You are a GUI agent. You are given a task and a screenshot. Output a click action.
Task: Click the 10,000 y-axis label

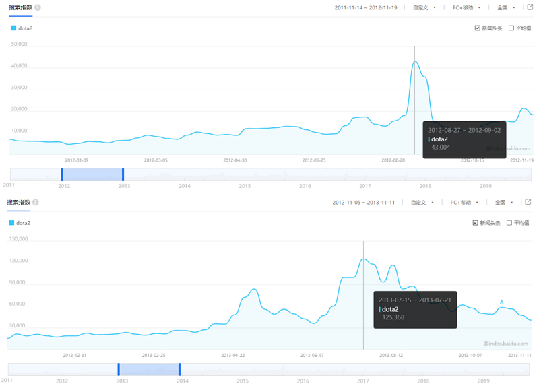pos(19,131)
